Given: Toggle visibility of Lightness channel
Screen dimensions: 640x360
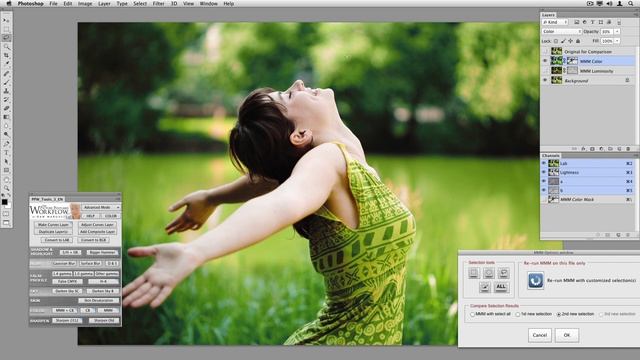Looking at the screenshot, I should 544,172.
